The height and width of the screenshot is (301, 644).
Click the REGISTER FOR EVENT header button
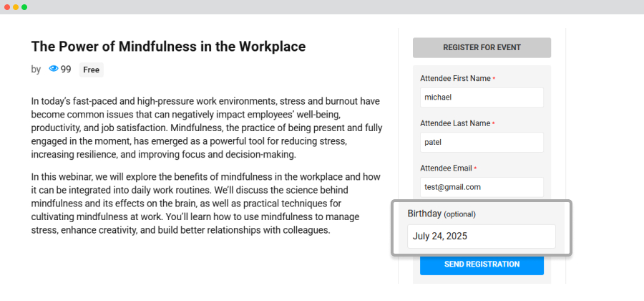click(x=482, y=48)
